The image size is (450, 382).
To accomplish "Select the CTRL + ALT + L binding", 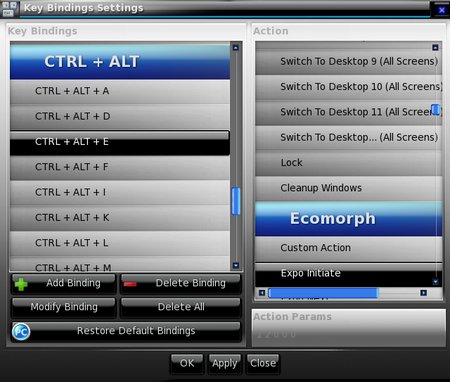I will click(x=120, y=243).
